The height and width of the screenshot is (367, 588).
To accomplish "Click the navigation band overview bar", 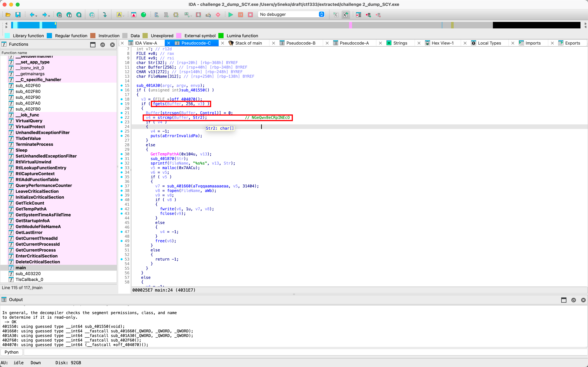I will [x=243, y=25].
